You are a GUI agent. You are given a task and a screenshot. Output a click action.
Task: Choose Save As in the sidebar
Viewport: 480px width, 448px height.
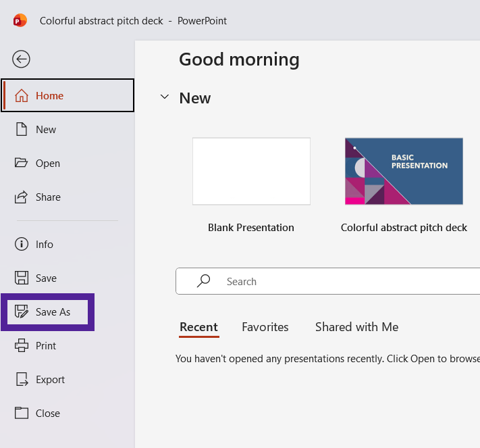pos(52,312)
